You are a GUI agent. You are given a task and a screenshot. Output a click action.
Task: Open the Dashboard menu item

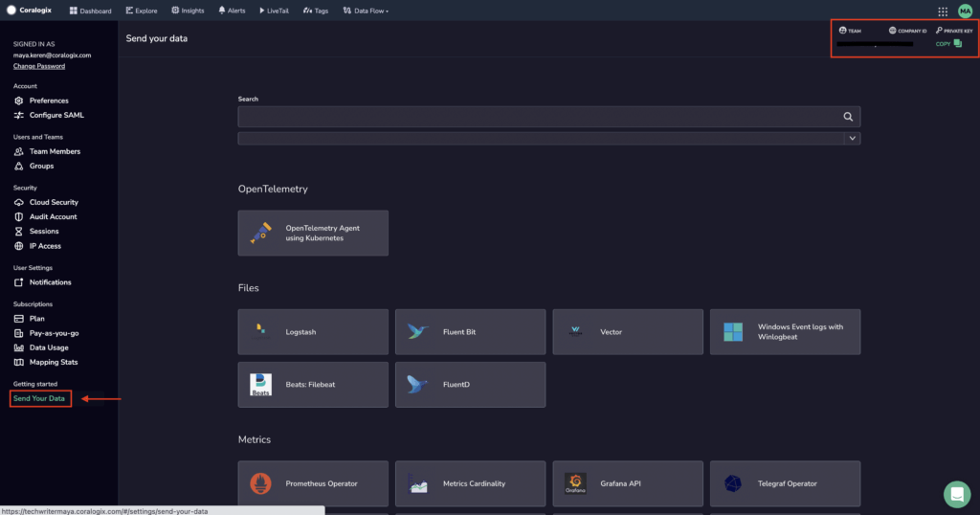click(x=90, y=11)
